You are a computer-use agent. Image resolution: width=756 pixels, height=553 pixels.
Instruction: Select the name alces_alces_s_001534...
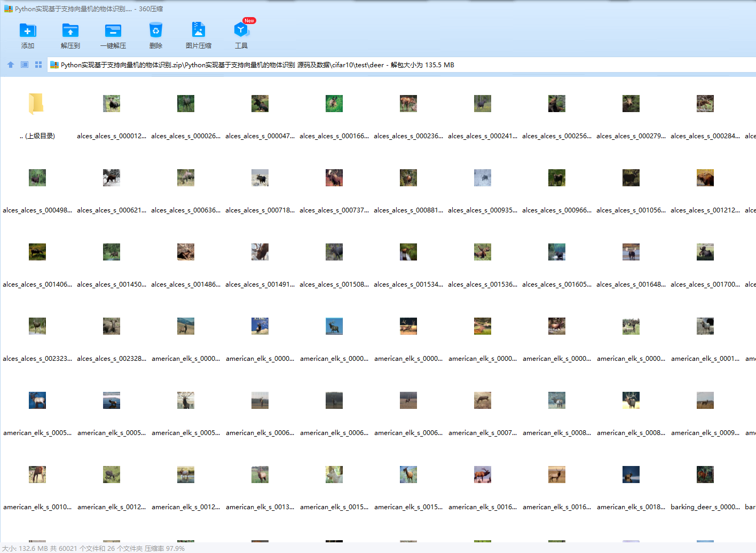pos(408,285)
